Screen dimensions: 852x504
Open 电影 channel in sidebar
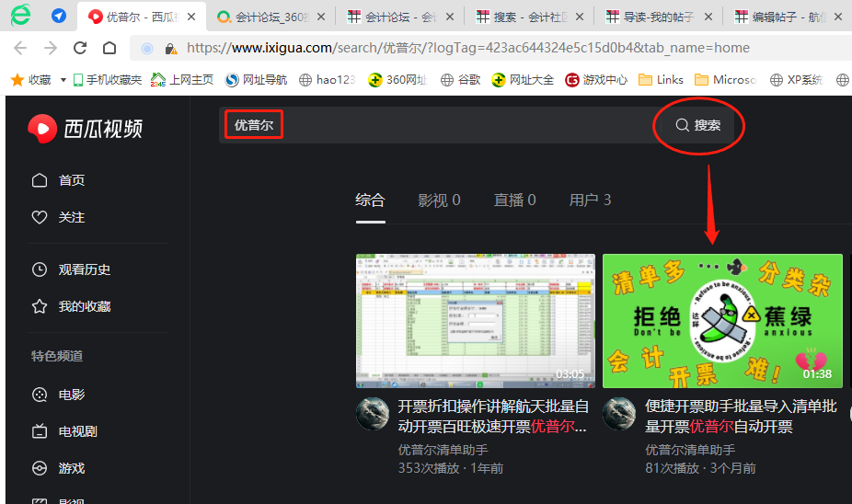coord(59,395)
